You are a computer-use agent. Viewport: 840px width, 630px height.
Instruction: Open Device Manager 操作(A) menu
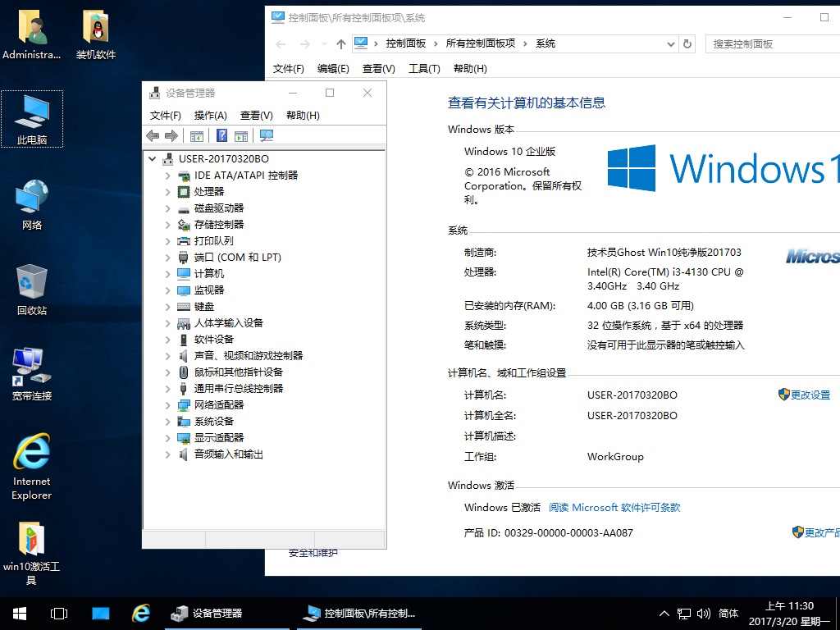point(211,115)
